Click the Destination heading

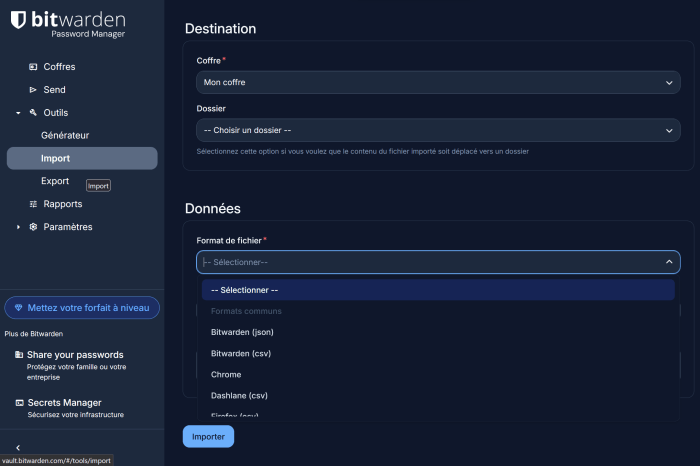221,29
